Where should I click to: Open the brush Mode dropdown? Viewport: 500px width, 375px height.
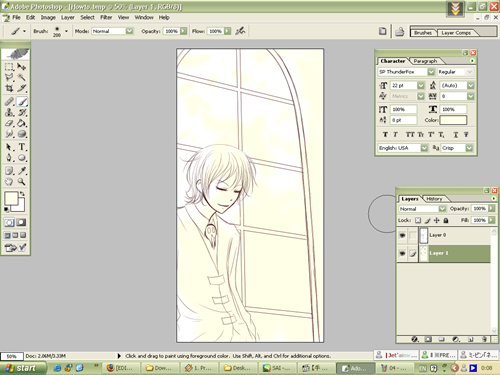[113, 31]
